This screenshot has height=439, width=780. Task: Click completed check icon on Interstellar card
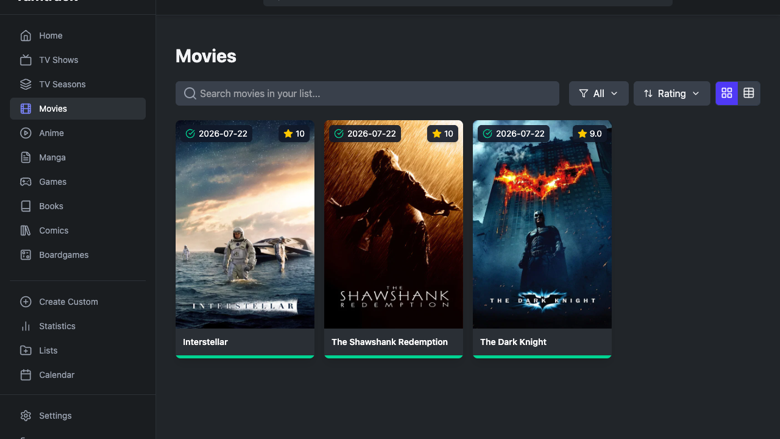[190, 134]
